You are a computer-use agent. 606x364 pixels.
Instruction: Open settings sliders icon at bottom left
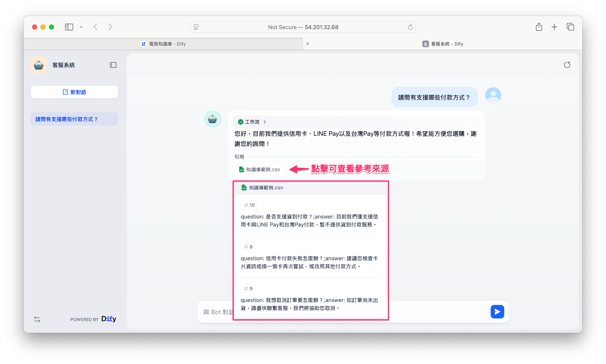click(37, 319)
